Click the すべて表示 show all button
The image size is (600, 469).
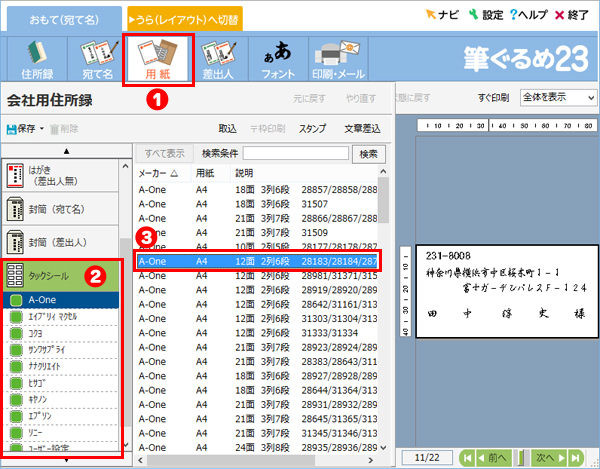165,154
